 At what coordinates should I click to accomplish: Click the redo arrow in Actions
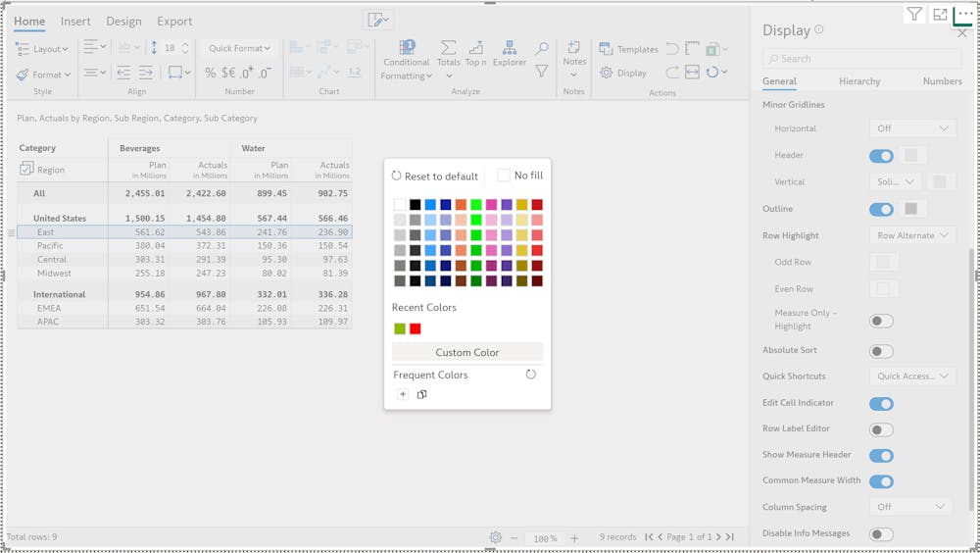[x=672, y=73]
